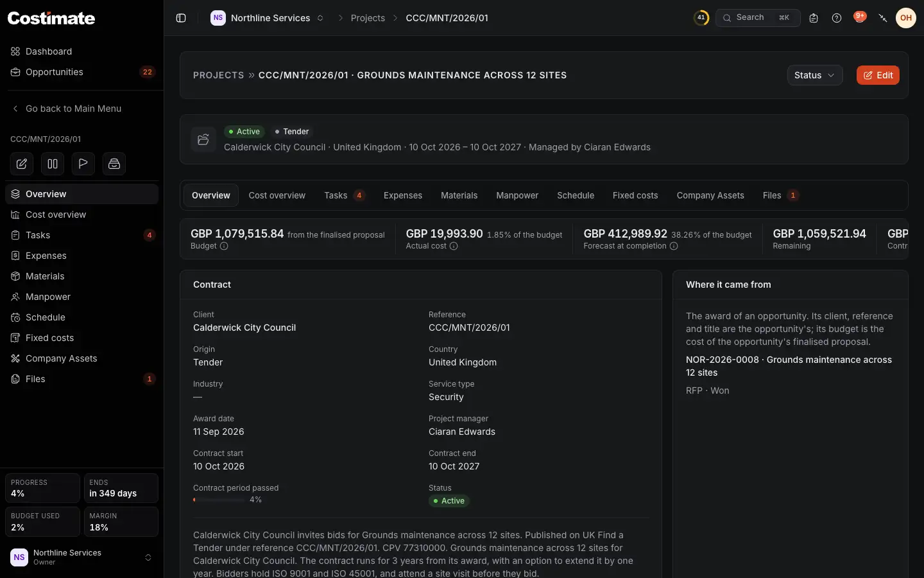Switch to the Cost overview tab

pyautogui.click(x=277, y=195)
